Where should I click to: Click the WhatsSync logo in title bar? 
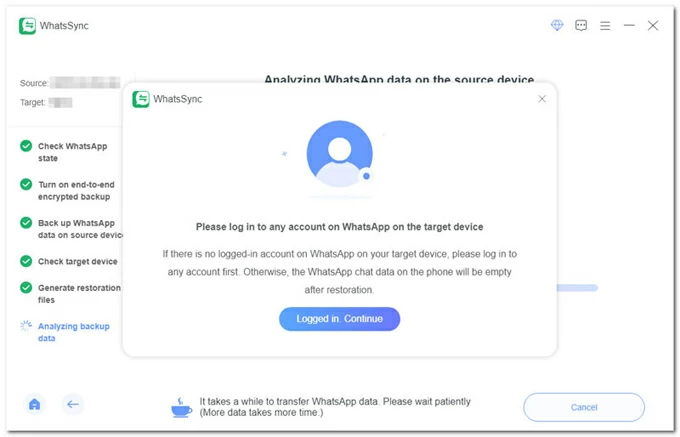click(x=27, y=26)
